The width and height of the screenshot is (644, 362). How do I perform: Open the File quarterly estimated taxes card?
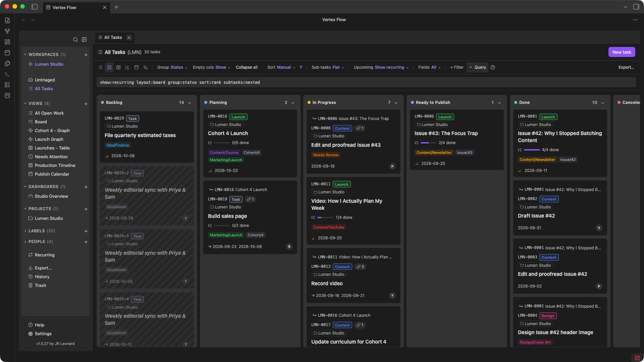click(x=147, y=137)
